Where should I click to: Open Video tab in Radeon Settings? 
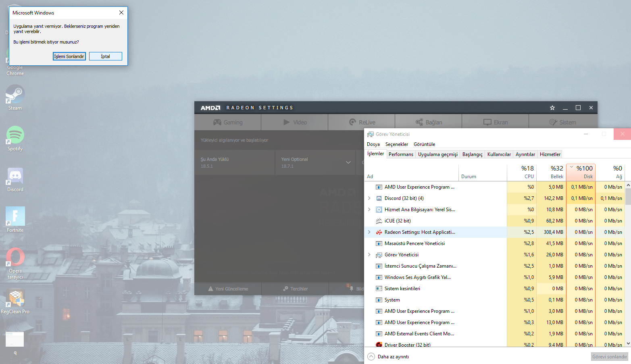pos(295,122)
